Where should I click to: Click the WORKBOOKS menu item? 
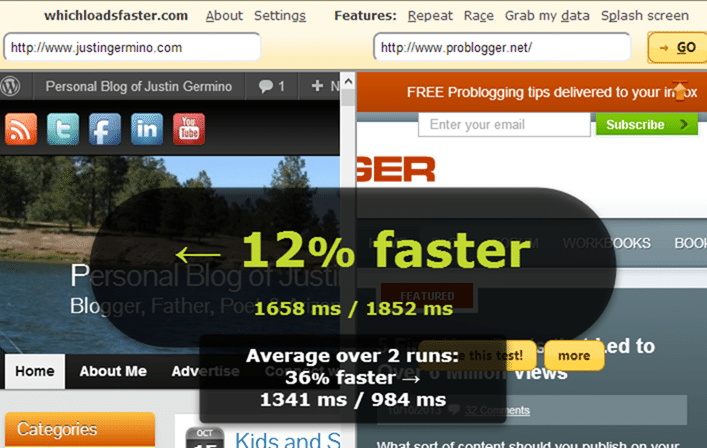tap(606, 243)
